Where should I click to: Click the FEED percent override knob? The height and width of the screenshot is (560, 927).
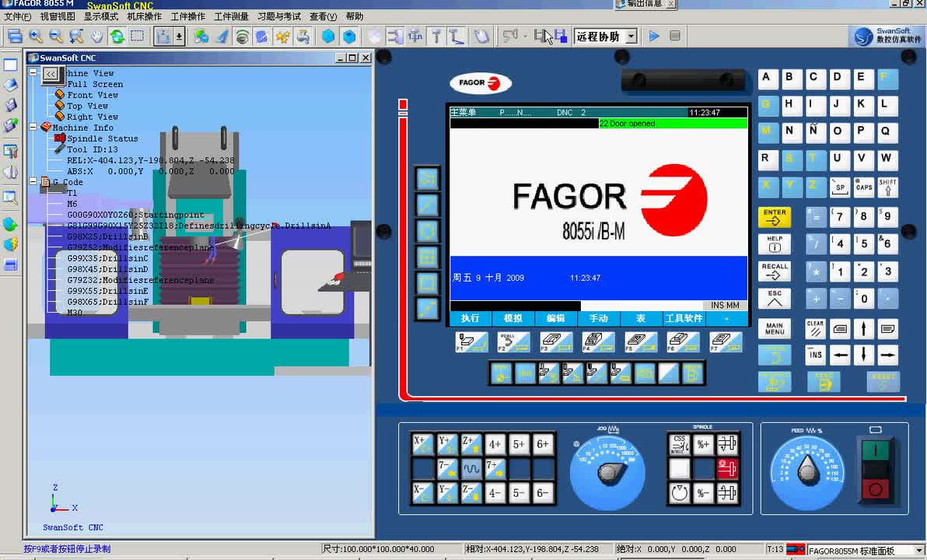point(807,471)
